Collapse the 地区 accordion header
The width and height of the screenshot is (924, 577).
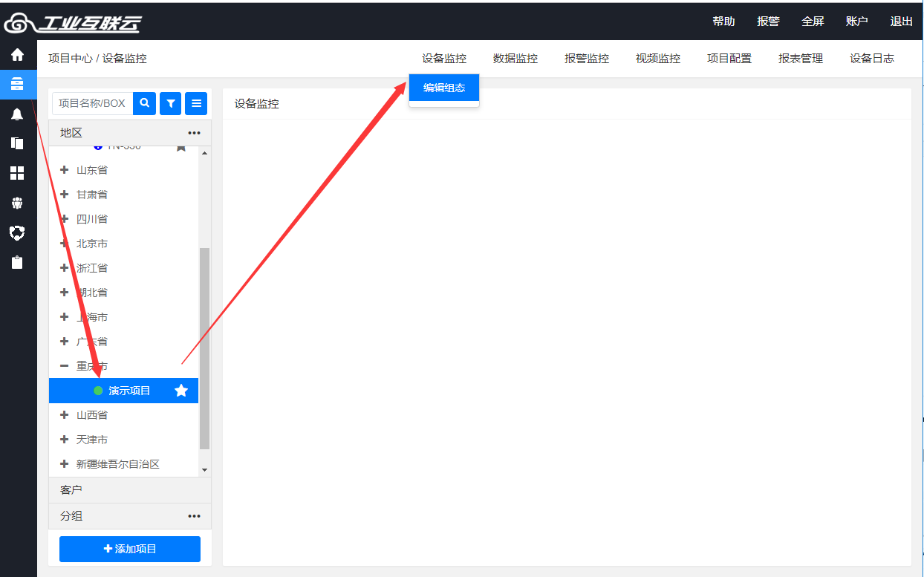[x=130, y=133]
